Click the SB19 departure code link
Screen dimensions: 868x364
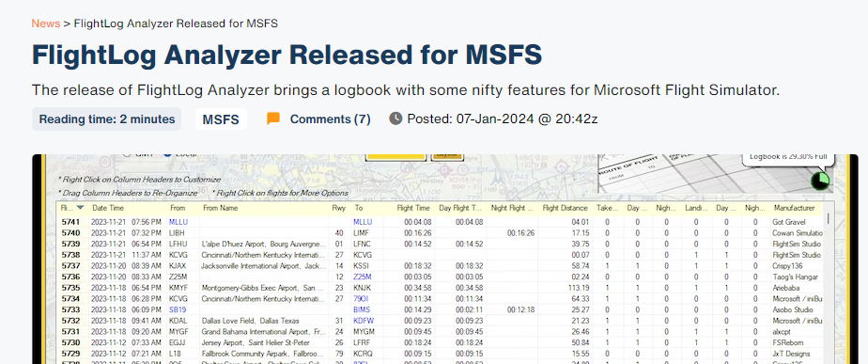click(178, 309)
